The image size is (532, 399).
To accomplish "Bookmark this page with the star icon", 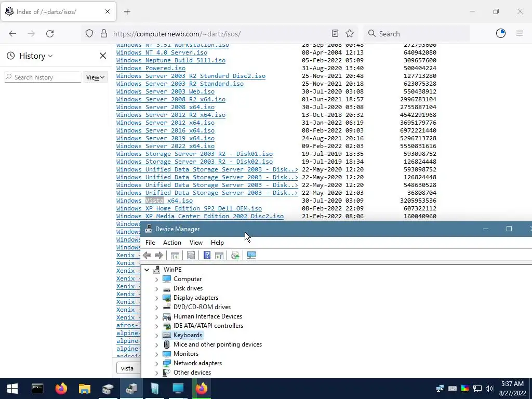I will tap(350, 33).
